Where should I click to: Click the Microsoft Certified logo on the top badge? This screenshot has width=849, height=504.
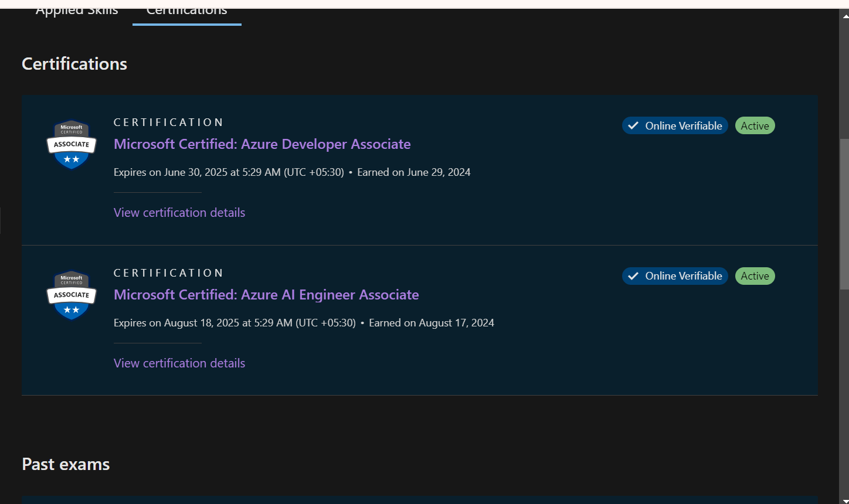pyautogui.click(x=71, y=130)
